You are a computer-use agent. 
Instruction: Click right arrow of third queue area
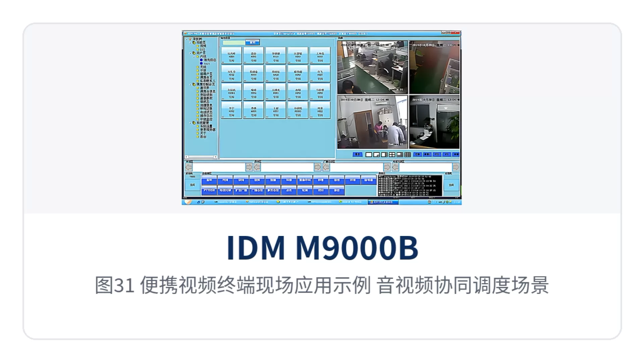(x=387, y=167)
